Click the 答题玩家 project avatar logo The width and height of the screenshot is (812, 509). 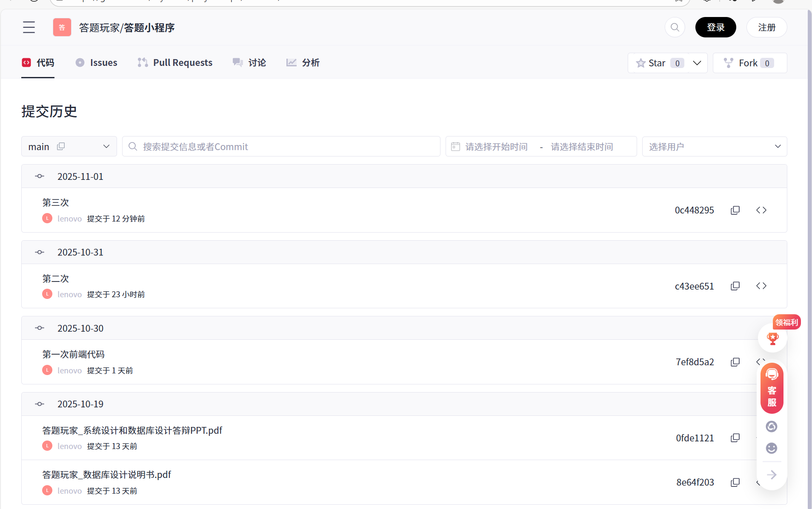click(x=62, y=27)
